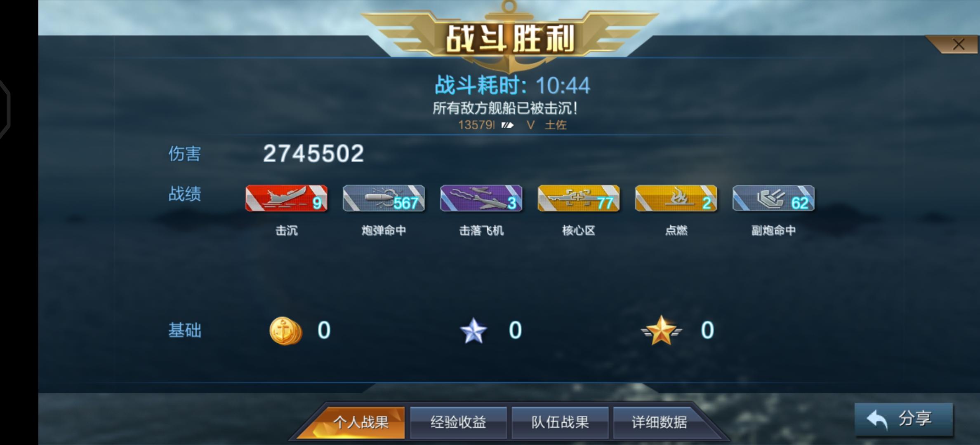980x445 pixels.
Task: Select the 个人战果 tab
Action: (360, 422)
